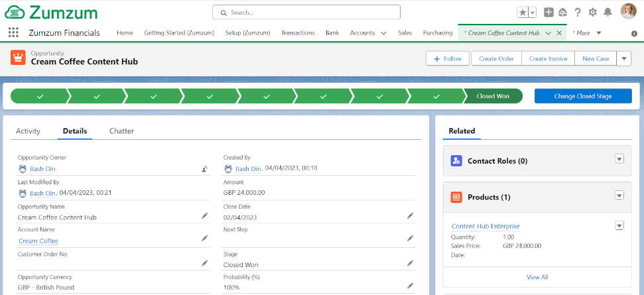Open Bash Din Created By link
644x295 pixels.
pyautogui.click(x=248, y=168)
